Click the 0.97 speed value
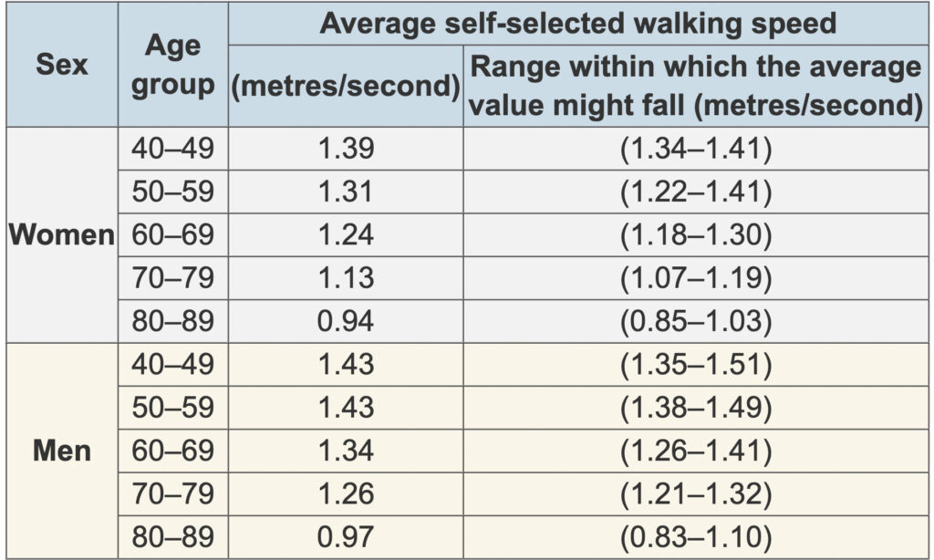Image resolution: width=934 pixels, height=560 pixels. pos(346,536)
